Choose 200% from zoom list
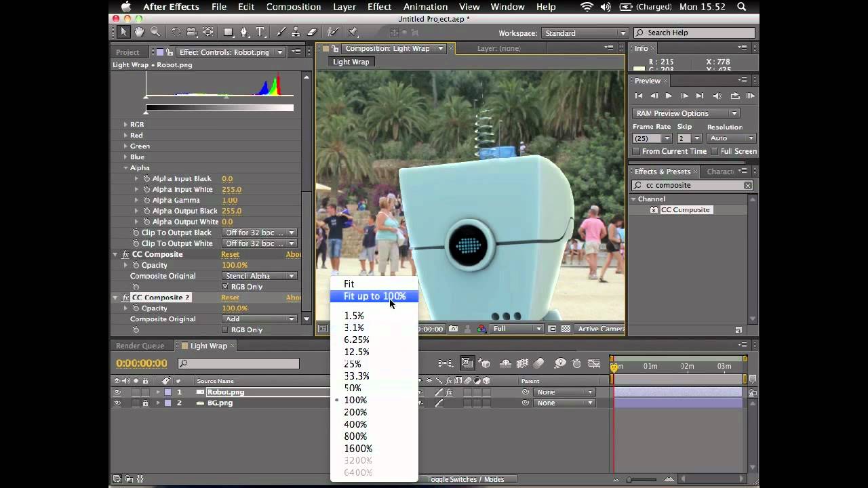 point(355,412)
